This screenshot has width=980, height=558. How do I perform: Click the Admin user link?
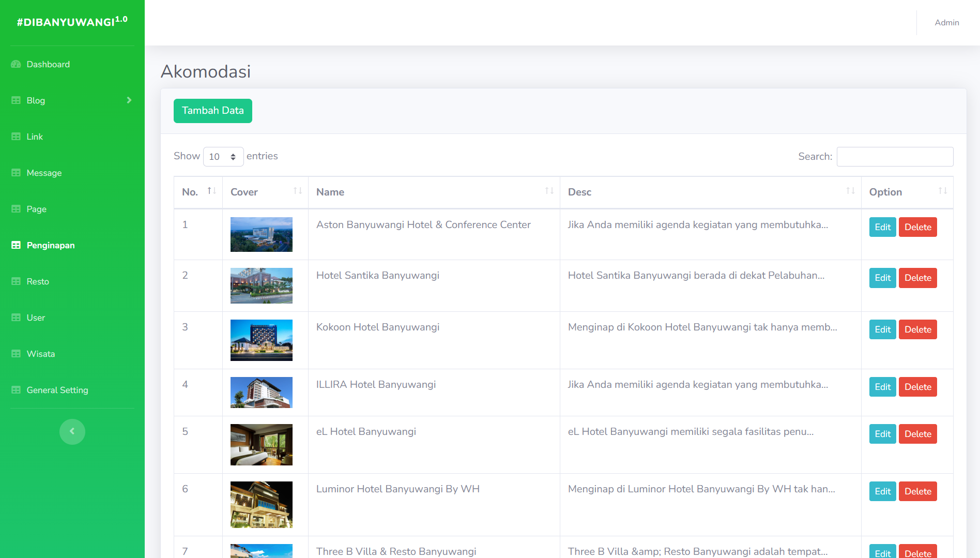(946, 23)
